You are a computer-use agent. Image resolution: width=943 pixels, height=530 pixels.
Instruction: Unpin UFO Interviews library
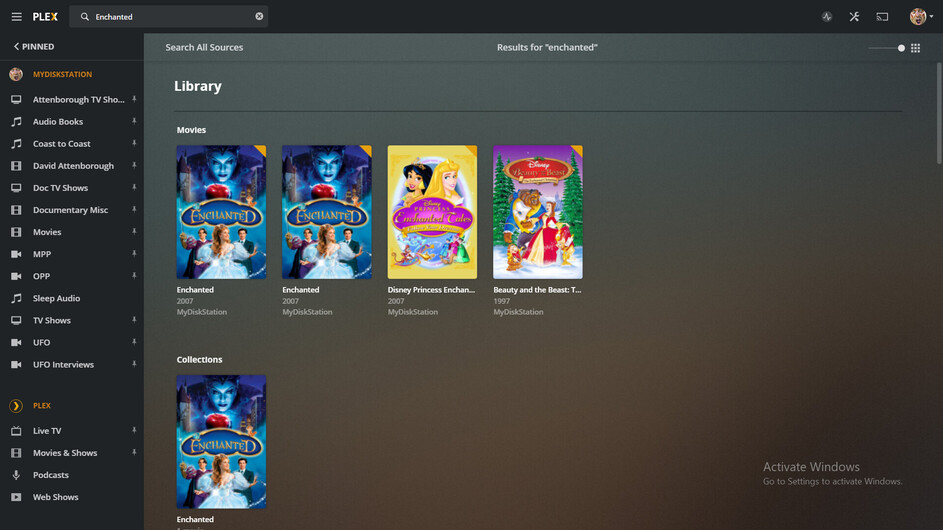[x=134, y=364]
